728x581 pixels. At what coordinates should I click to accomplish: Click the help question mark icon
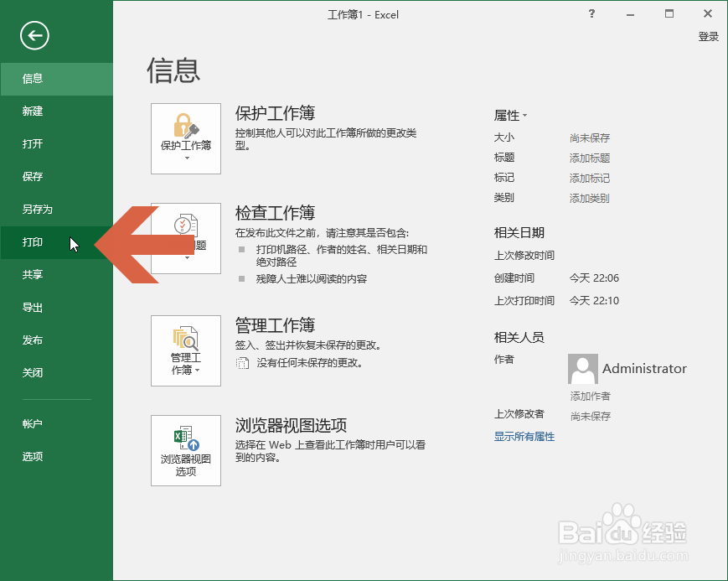591,14
